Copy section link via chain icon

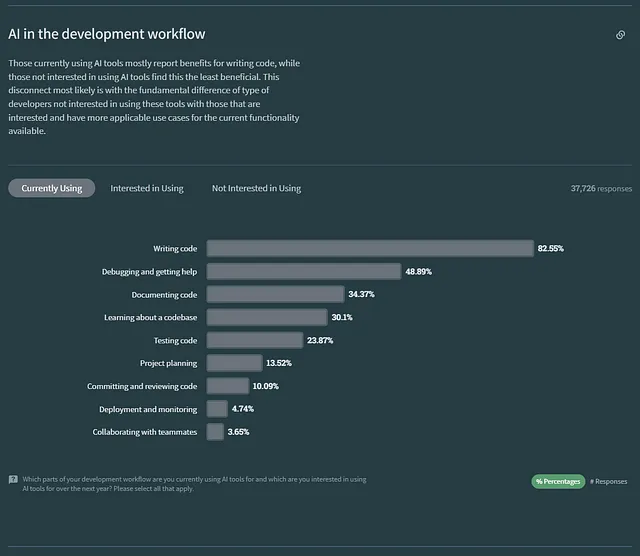pos(620,35)
